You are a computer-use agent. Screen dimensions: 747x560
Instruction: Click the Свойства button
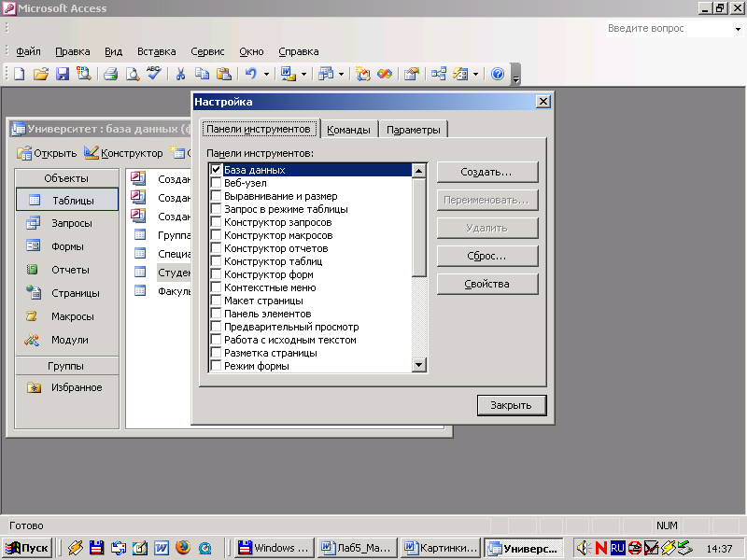coord(487,284)
